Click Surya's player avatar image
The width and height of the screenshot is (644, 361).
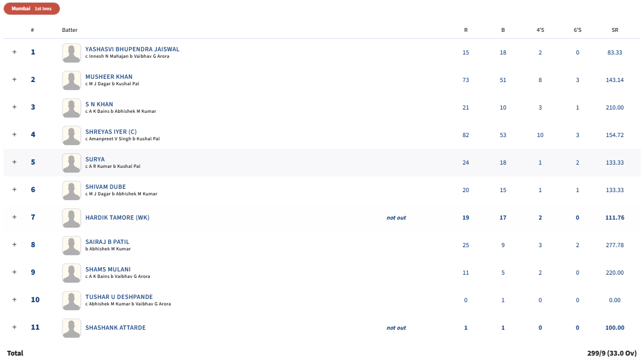click(72, 163)
